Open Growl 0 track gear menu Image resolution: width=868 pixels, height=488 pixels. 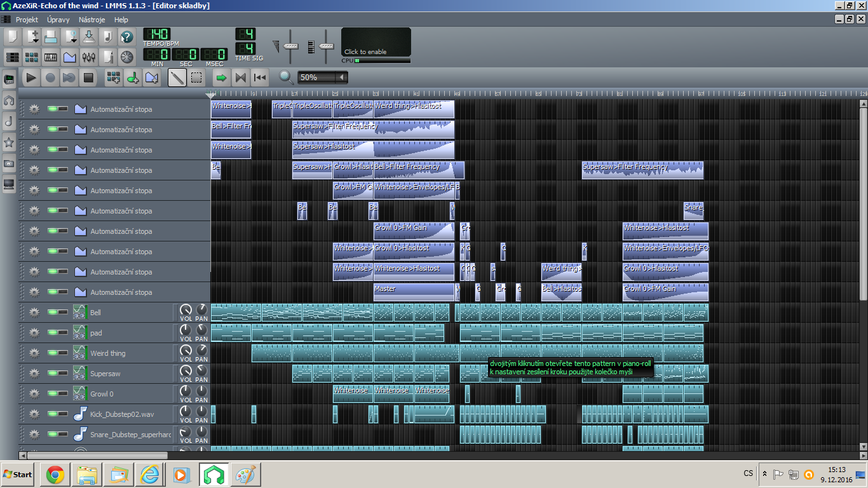click(34, 393)
